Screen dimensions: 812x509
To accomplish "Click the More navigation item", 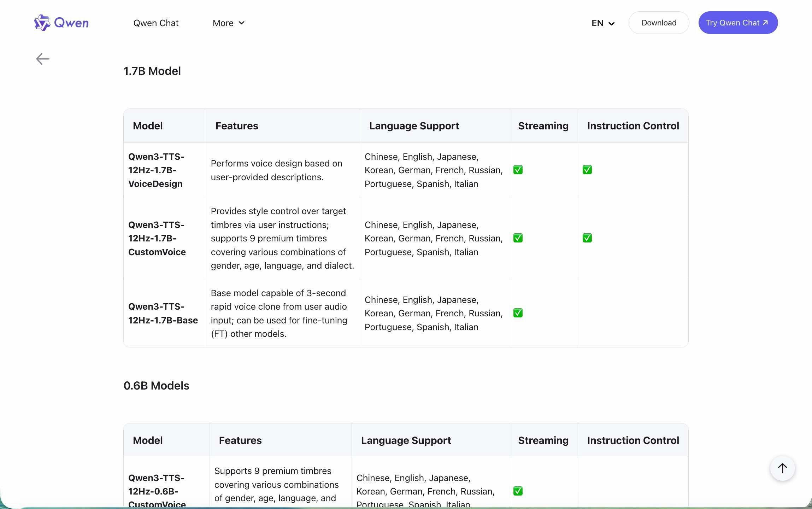I will click(x=223, y=23).
